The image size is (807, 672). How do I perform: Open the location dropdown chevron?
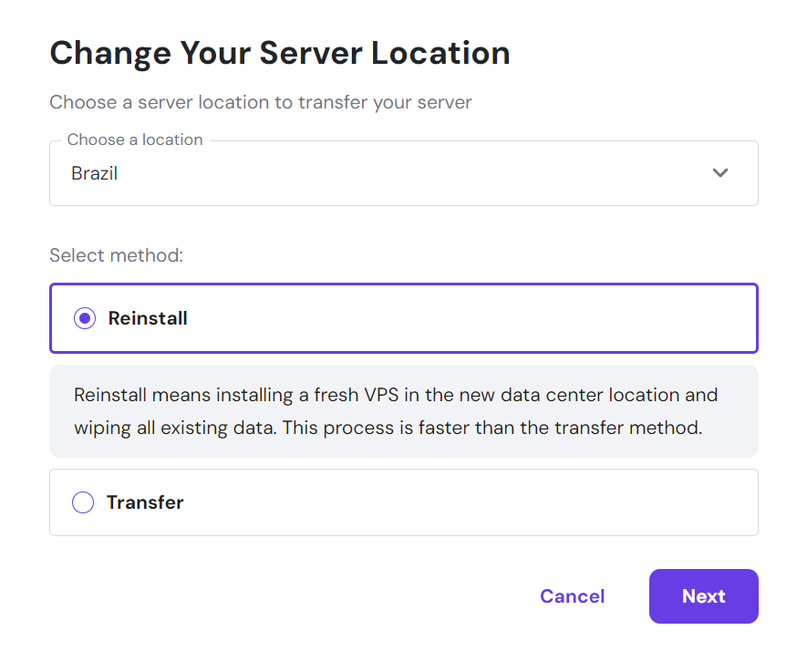pos(720,172)
